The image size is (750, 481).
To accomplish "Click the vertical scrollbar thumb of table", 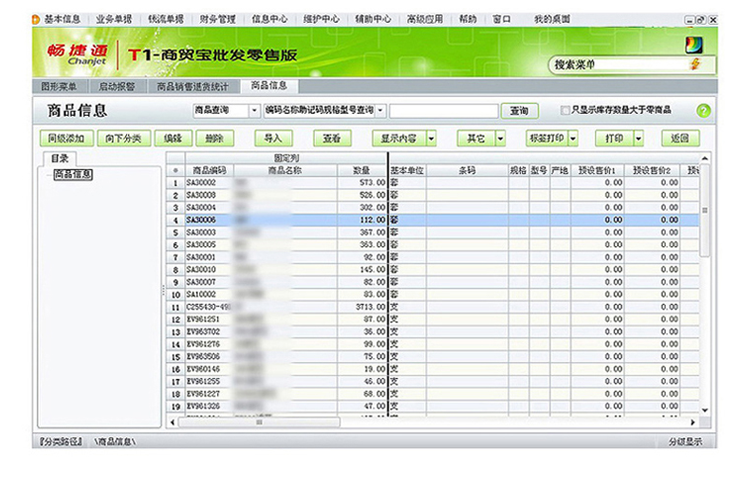I will pos(705,210).
